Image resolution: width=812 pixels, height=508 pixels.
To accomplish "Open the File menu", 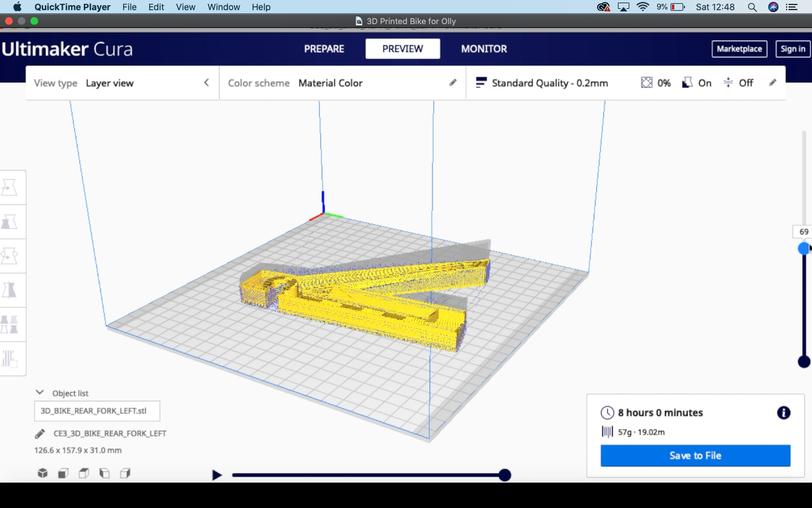I will pyautogui.click(x=129, y=7).
